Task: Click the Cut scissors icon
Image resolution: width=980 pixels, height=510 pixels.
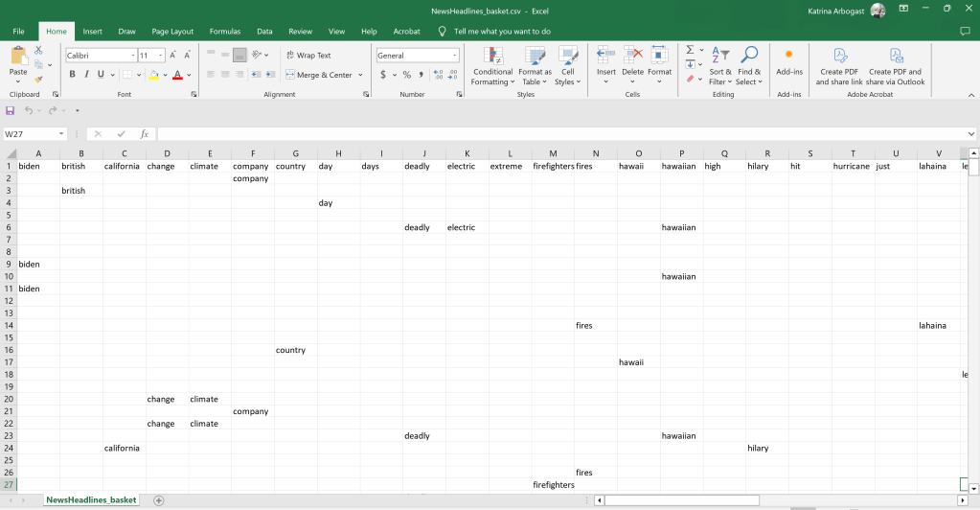Action: point(38,50)
